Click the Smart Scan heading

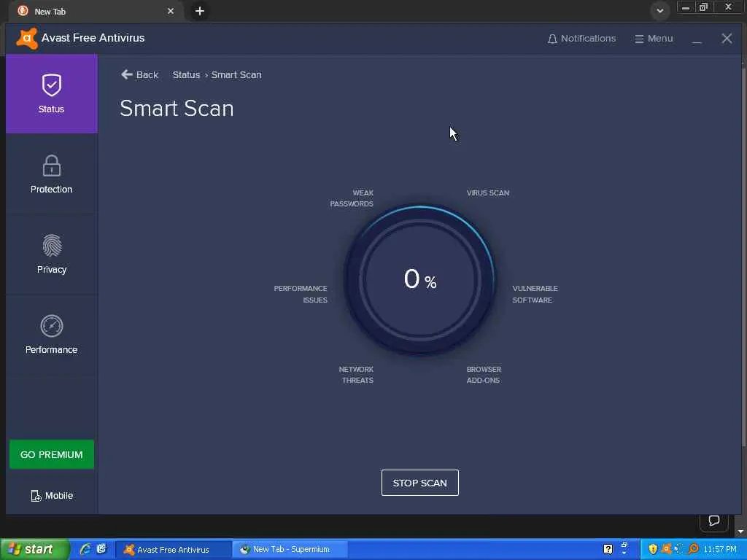click(x=177, y=108)
